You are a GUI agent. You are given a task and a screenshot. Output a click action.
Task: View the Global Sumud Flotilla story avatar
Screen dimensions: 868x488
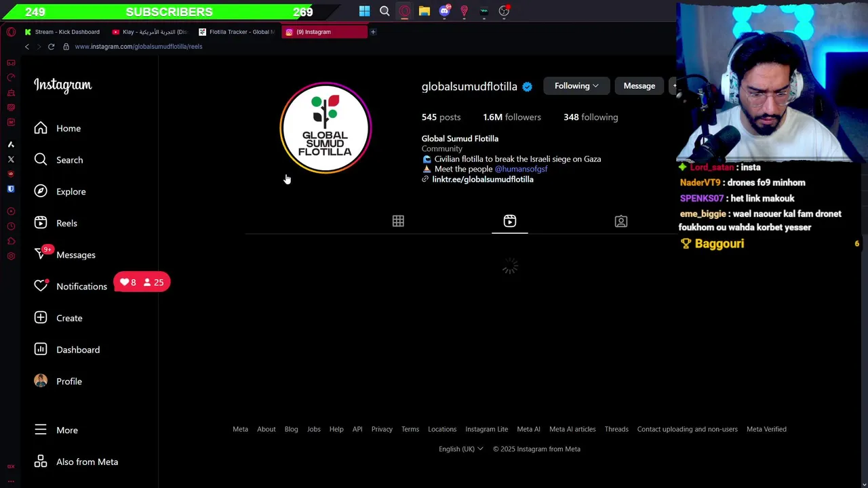(325, 128)
